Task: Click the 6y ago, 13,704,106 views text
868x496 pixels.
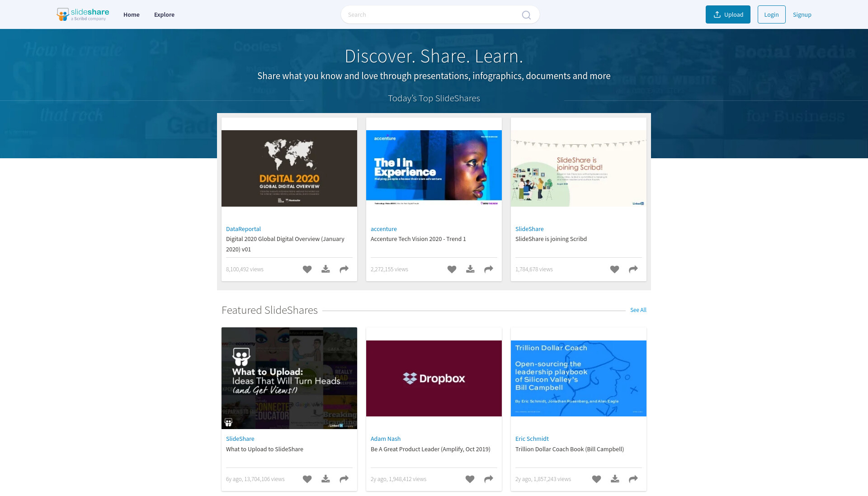Action: [255, 479]
